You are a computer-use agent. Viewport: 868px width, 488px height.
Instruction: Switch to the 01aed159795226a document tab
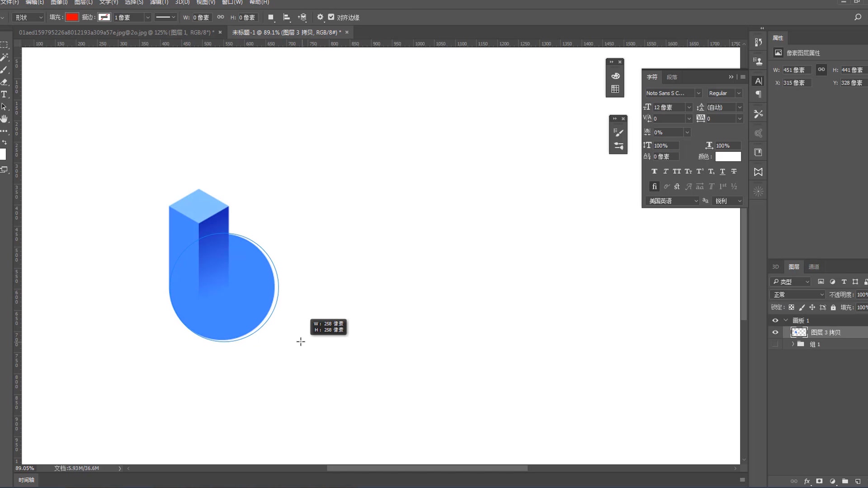(115, 33)
